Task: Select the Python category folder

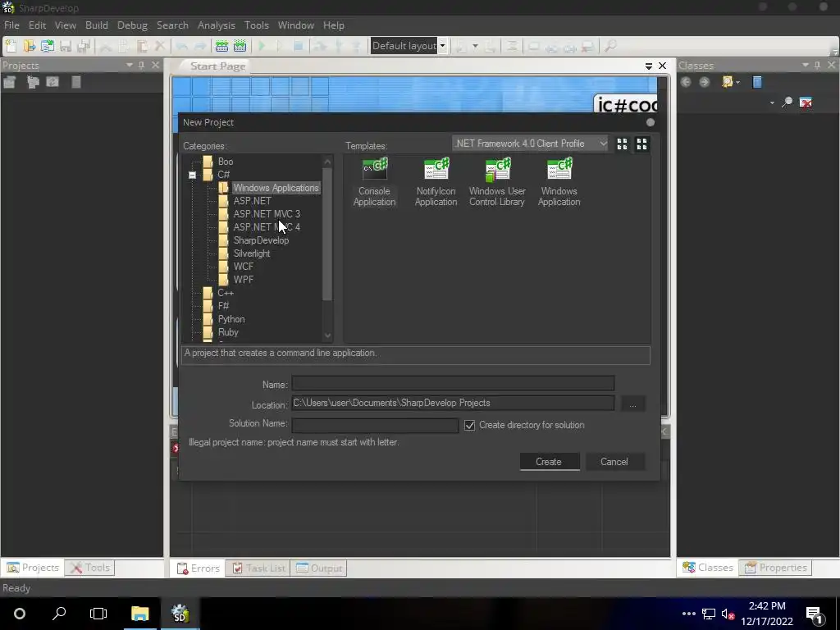Action: [231, 319]
